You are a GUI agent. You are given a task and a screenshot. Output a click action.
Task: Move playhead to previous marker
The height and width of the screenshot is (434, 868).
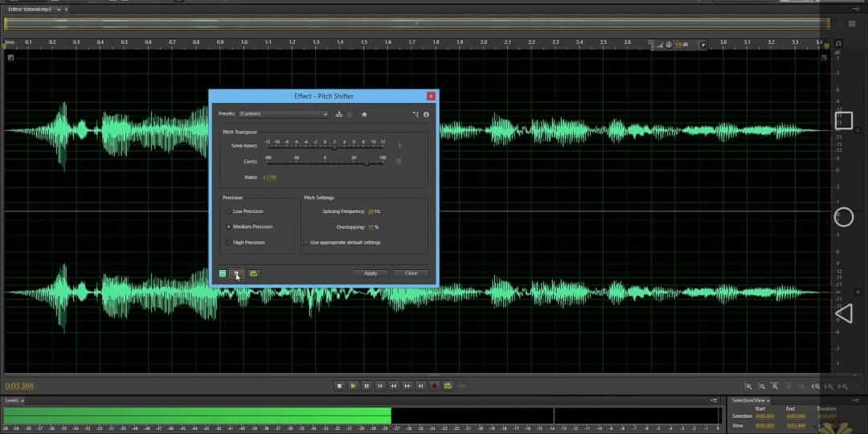coord(380,386)
